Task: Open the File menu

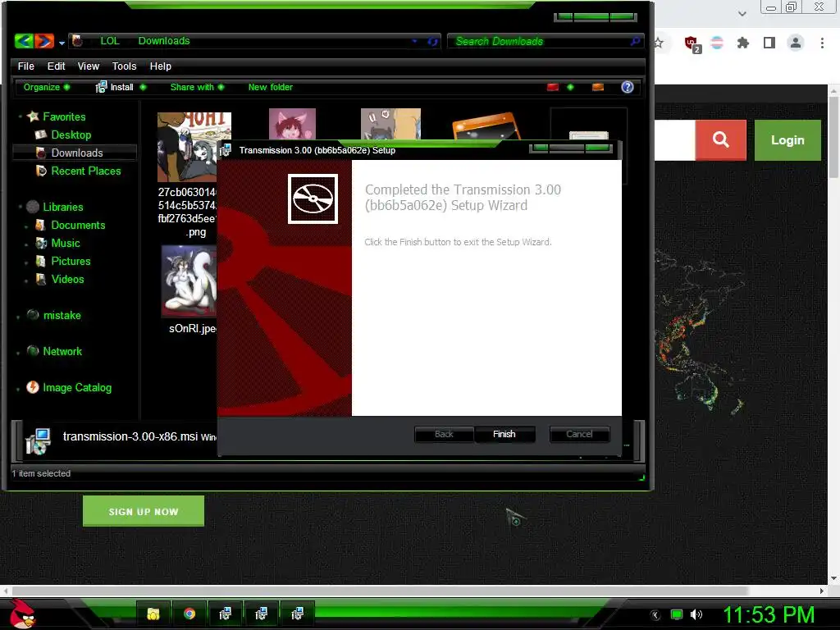Action: pos(25,66)
